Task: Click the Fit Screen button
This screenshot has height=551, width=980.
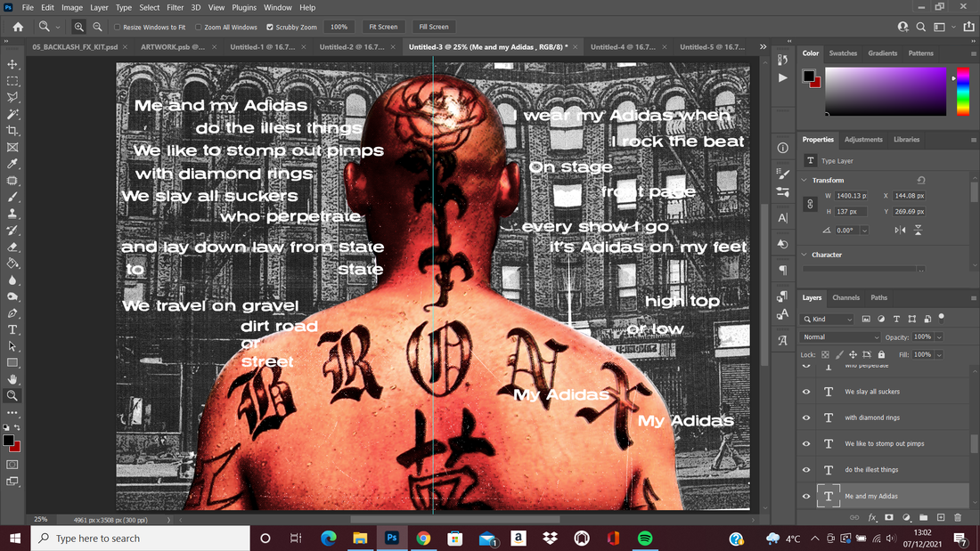Action: click(383, 27)
